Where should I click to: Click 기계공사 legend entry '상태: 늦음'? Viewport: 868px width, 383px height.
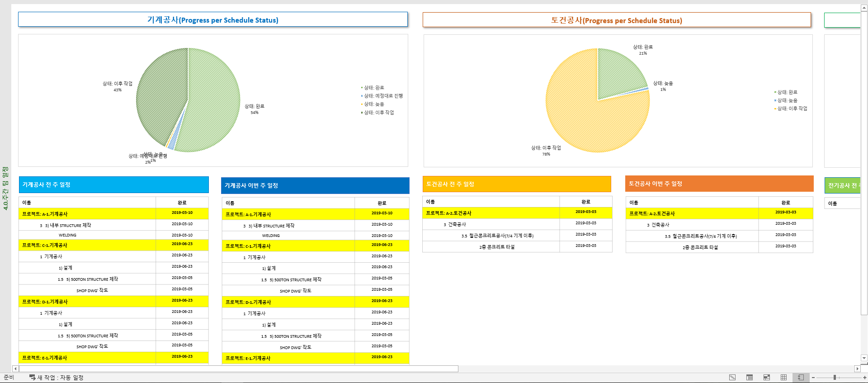point(373,104)
